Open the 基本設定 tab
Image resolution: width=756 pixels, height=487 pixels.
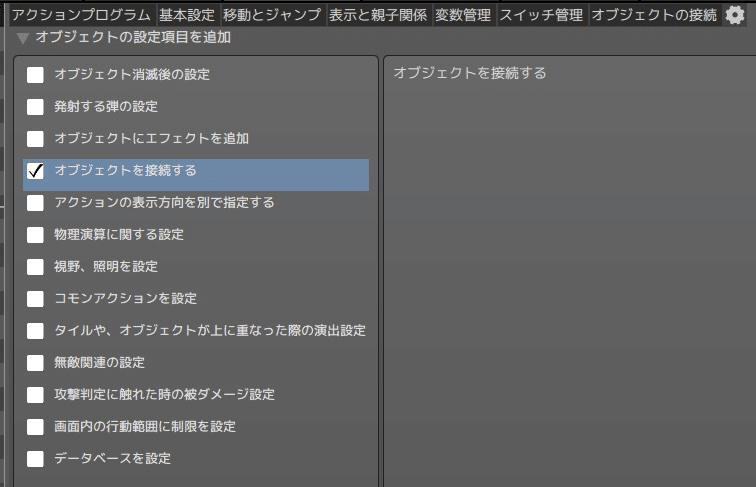pos(187,15)
